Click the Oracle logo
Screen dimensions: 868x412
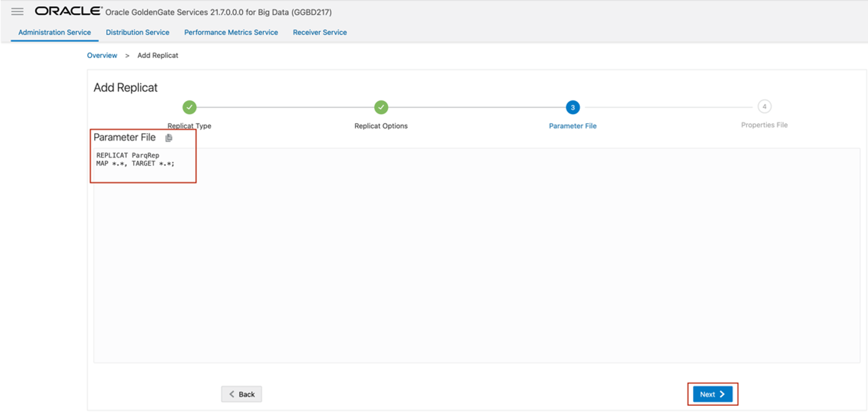69,11
